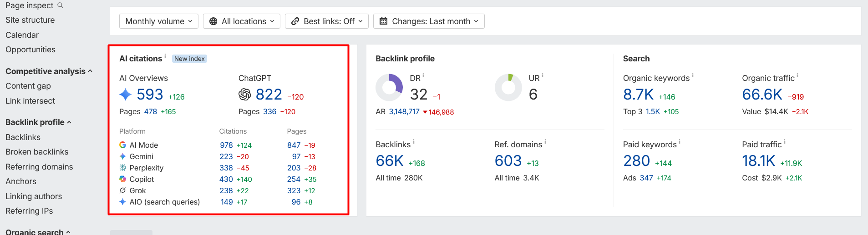Click the info icon beside Paid traffic
The image size is (868, 235).
pos(785,142)
